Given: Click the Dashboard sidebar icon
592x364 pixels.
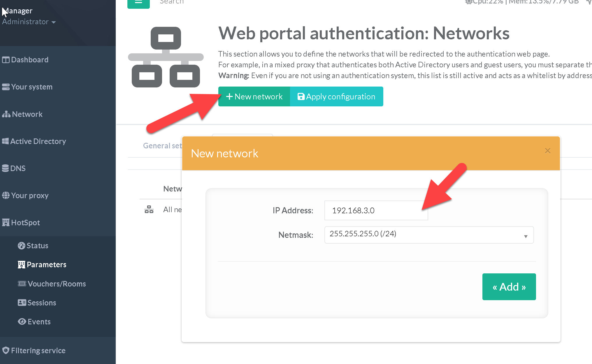Looking at the screenshot, I should coord(6,60).
